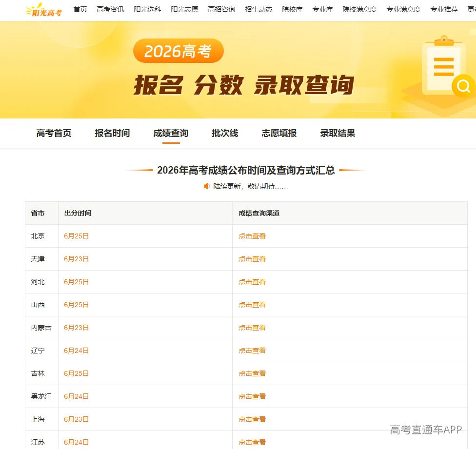Click the 6月25日 date for 山西
The image size is (476, 449).
coord(76,305)
